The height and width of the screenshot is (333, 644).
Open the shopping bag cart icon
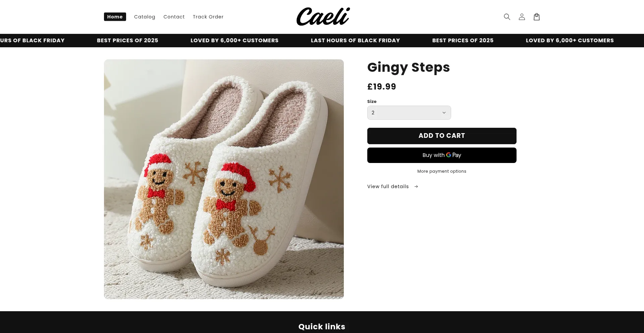click(x=536, y=17)
